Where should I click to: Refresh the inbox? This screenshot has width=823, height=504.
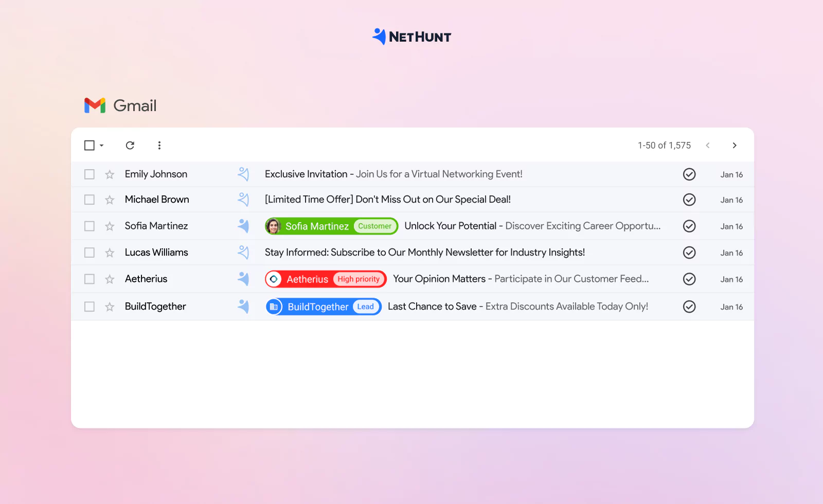(x=130, y=145)
